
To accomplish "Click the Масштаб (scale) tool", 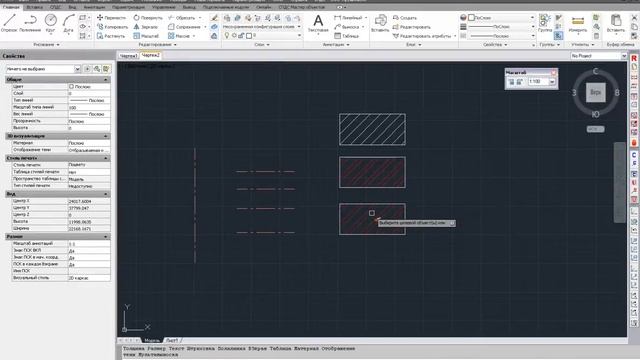I will pos(146,36).
